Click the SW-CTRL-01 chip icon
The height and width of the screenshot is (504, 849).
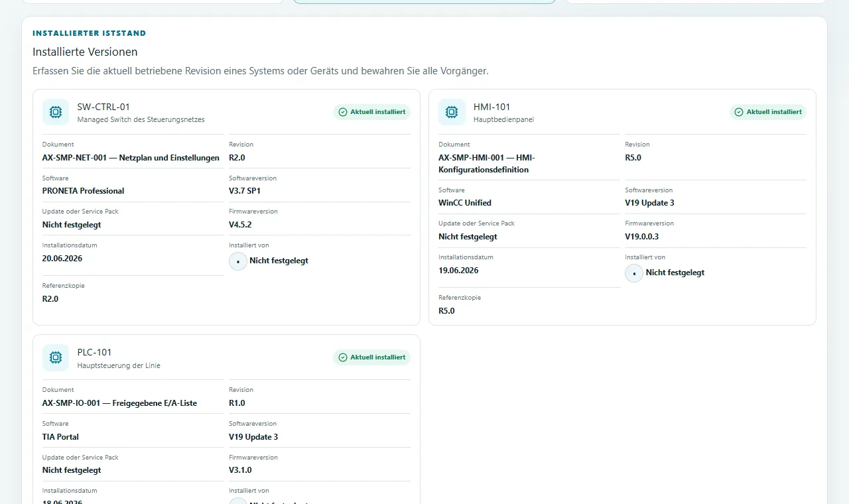pos(56,112)
